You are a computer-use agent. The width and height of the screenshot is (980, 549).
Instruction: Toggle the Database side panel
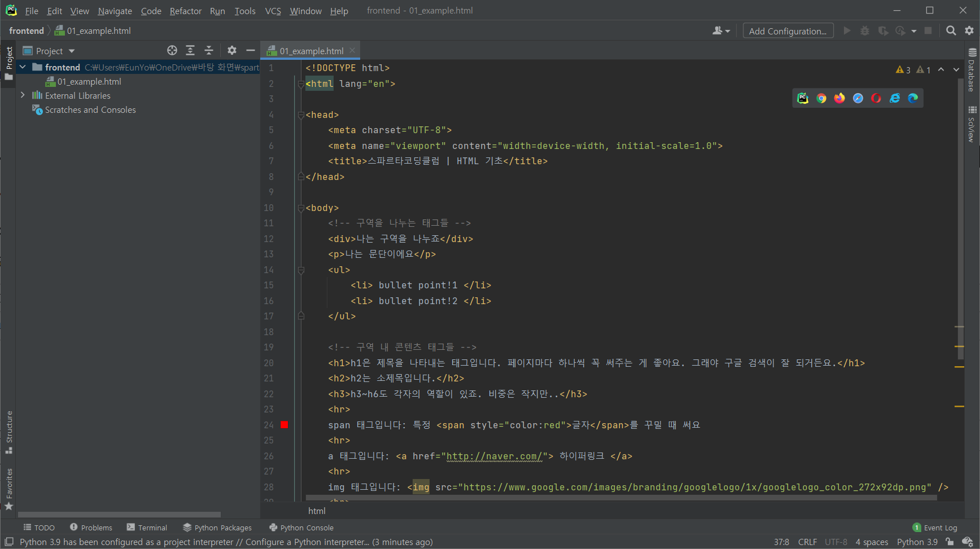pyautogui.click(x=972, y=70)
